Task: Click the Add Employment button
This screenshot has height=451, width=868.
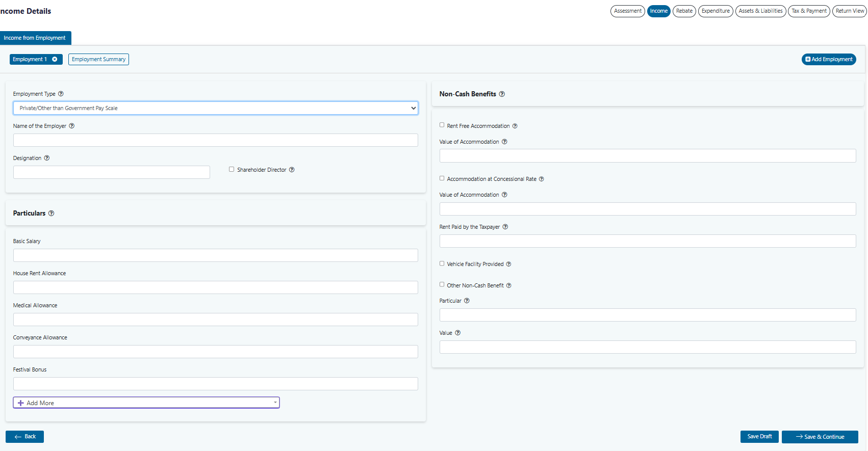Action: pyautogui.click(x=829, y=59)
